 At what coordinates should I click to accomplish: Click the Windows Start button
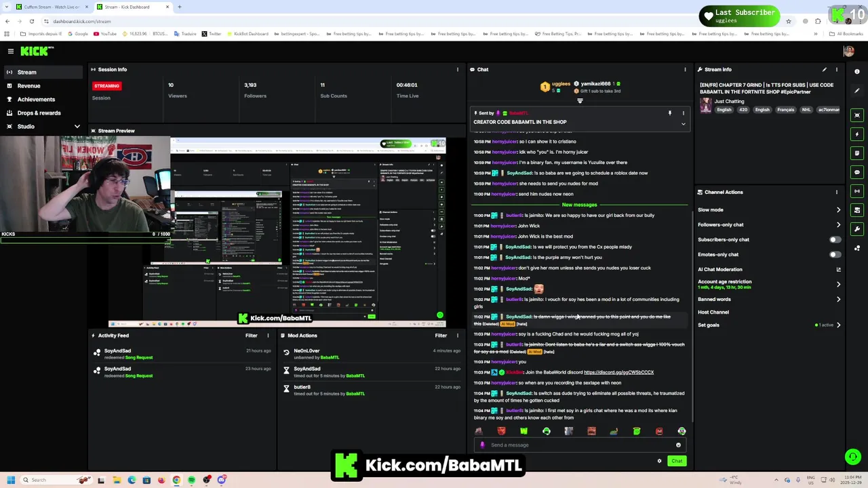click(10, 480)
